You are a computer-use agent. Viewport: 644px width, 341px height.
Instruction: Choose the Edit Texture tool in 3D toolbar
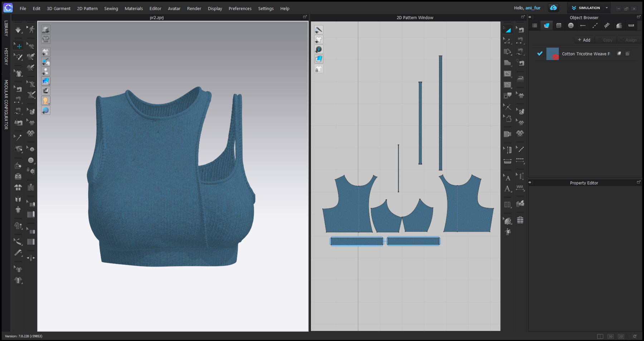[31, 122]
